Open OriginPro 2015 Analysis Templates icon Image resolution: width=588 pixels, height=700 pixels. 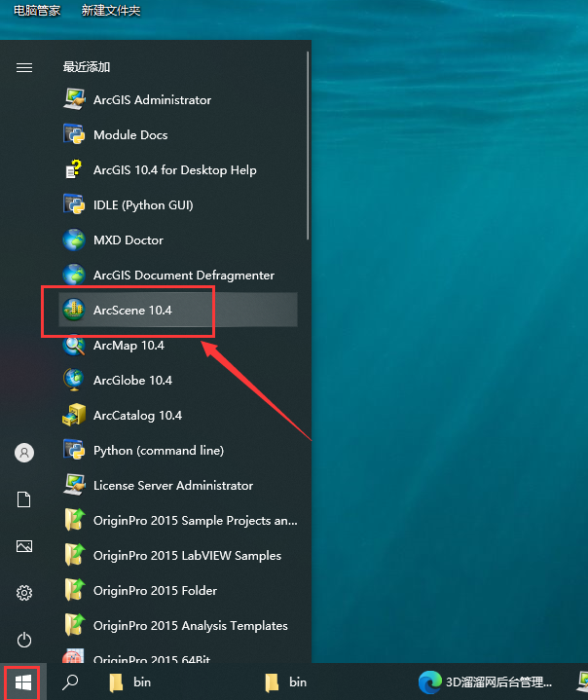(74, 625)
